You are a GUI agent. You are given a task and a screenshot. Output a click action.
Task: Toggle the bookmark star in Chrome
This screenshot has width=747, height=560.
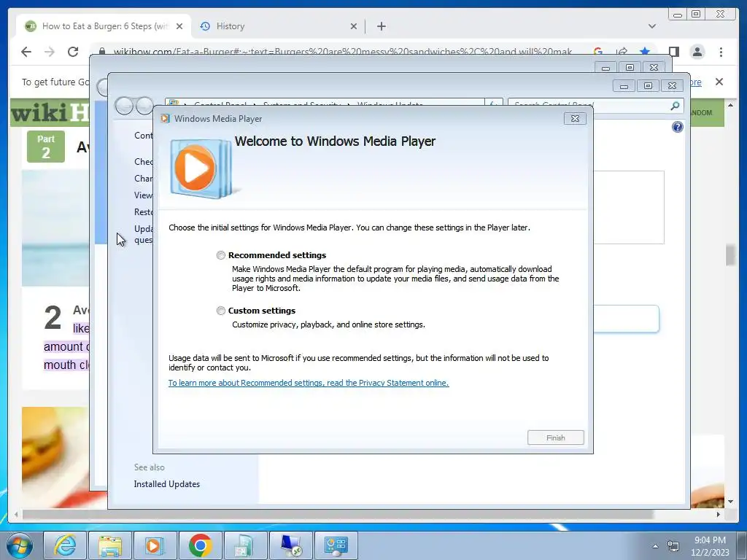point(644,52)
